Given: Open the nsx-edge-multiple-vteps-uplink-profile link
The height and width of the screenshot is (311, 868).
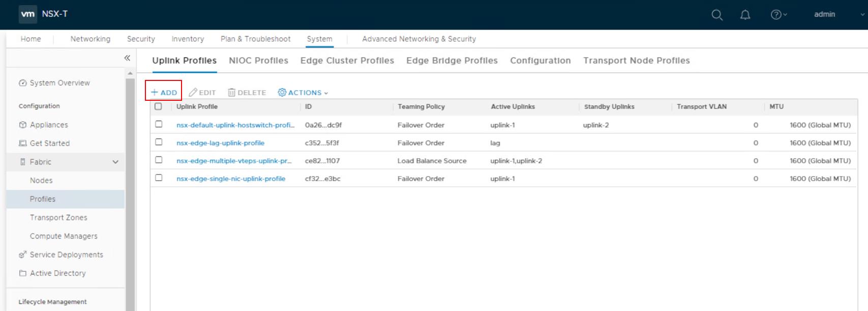Looking at the screenshot, I should 234,161.
